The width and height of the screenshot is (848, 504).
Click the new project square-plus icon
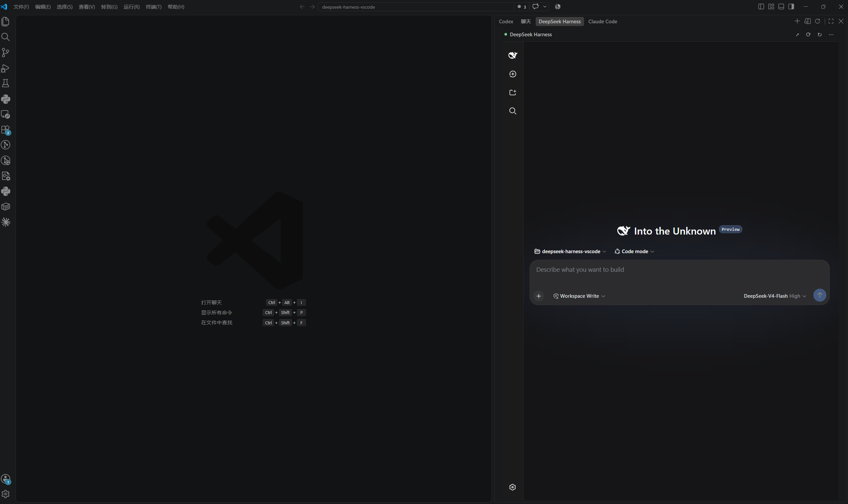[x=512, y=92]
